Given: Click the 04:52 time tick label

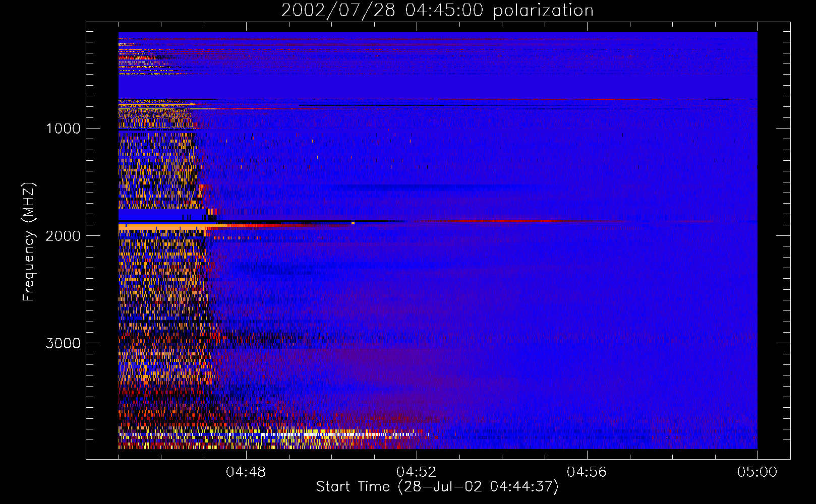Looking at the screenshot, I should pos(417,472).
